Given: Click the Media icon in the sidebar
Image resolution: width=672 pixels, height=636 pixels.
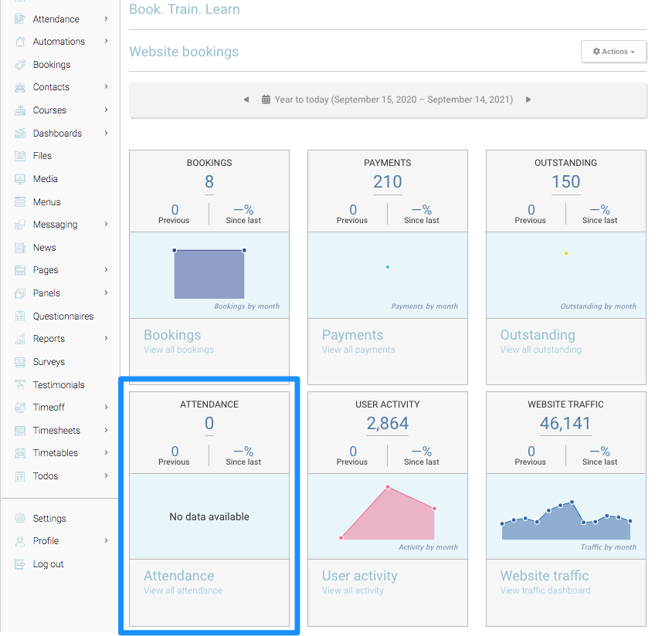Looking at the screenshot, I should [20, 179].
